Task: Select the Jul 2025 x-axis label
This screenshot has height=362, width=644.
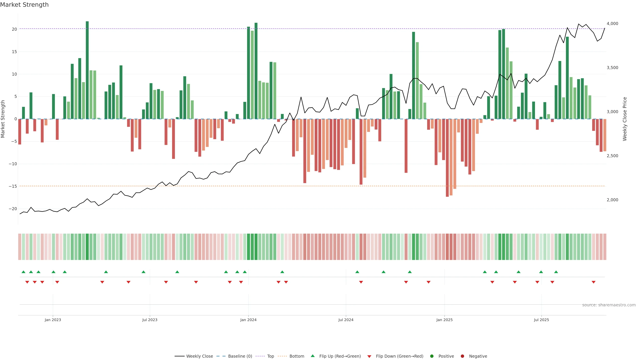Action: (x=541, y=320)
